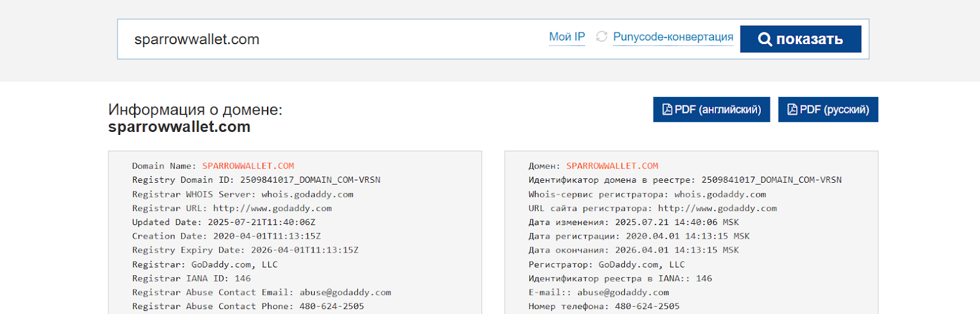The image size is (980, 314).
Task: Click the Registrar WHOIS Server value
Action: click(x=307, y=194)
